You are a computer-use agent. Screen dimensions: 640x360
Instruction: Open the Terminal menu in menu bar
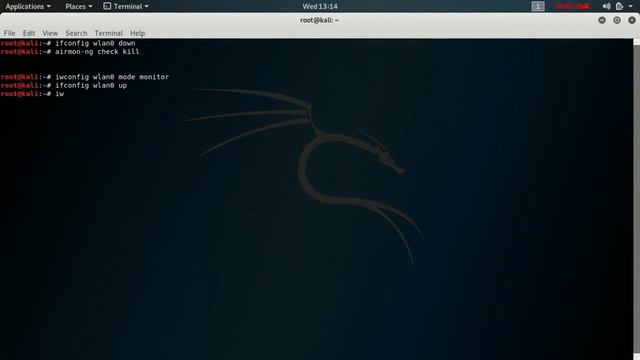(x=108, y=33)
